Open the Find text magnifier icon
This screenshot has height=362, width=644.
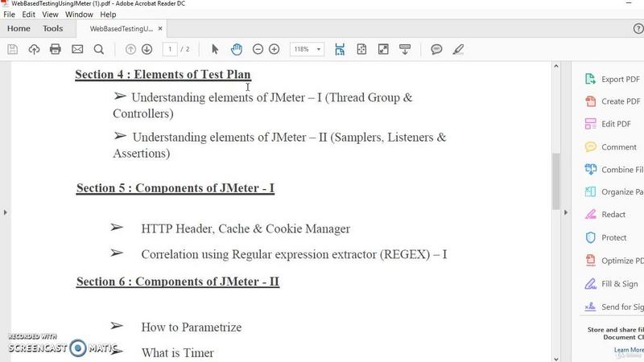click(x=98, y=49)
